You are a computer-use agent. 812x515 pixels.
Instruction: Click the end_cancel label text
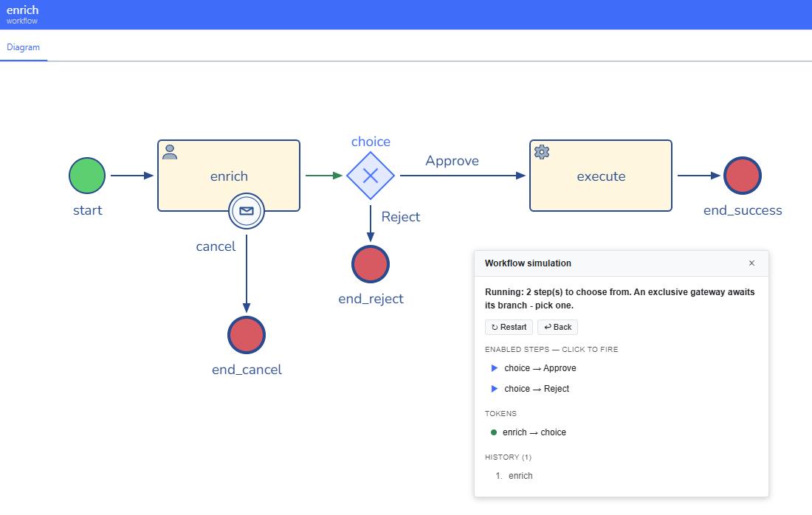coord(247,370)
